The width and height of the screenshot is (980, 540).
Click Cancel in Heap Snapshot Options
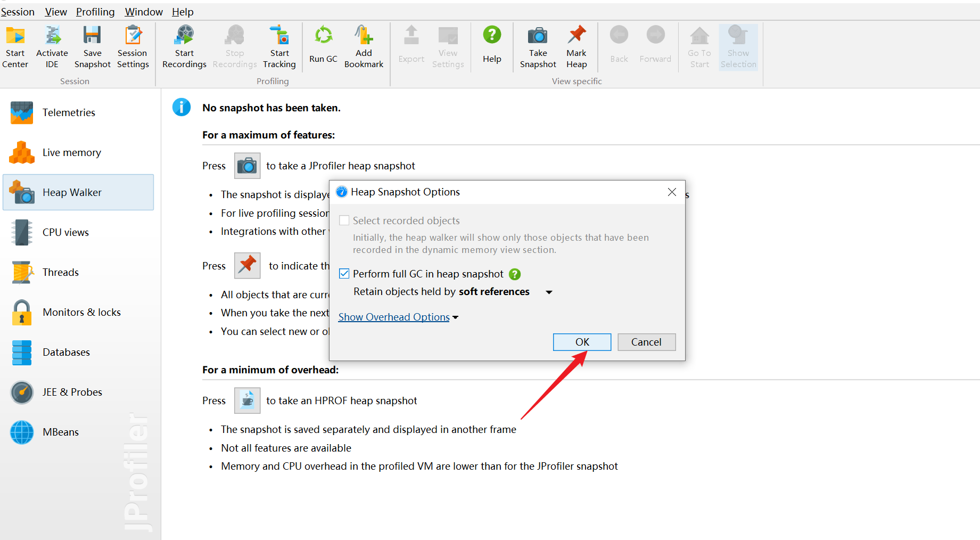tap(646, 342)
